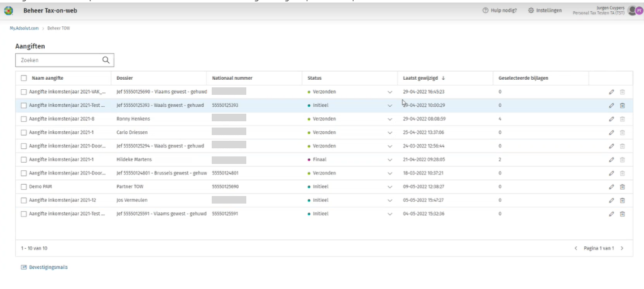Viewport: 644px width, 289px height.
Task: Sort by the Nationaal nummer column header
Action: point(232,78)
